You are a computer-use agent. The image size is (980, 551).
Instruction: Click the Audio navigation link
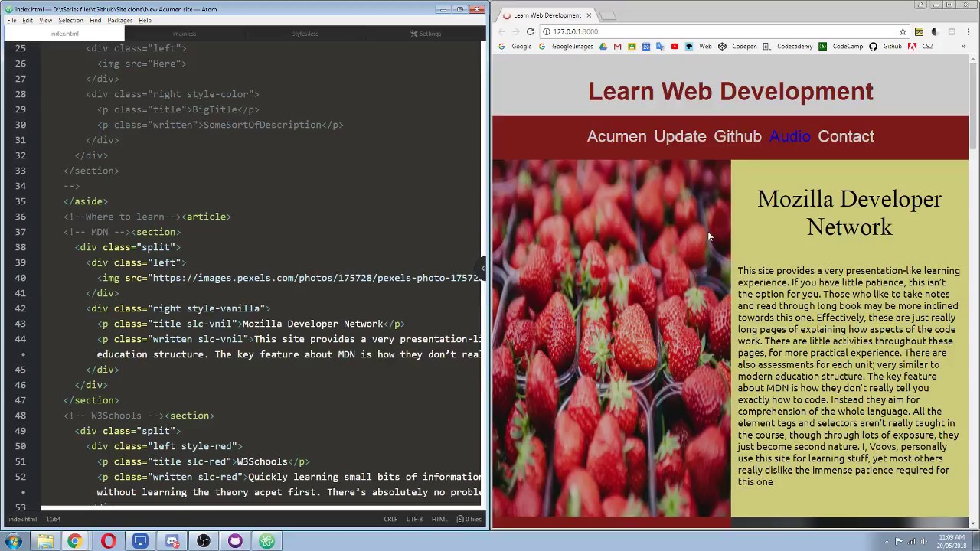pos(789,136)
